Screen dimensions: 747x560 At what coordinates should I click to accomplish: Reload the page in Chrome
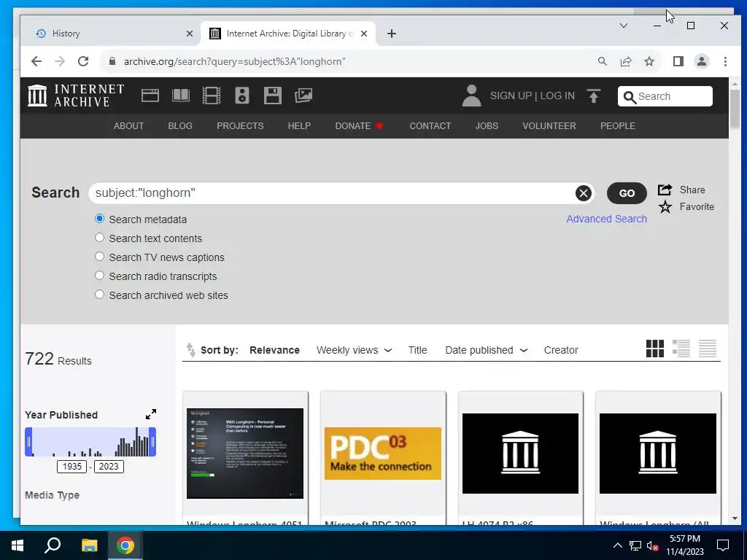click(x=83, y=61)
